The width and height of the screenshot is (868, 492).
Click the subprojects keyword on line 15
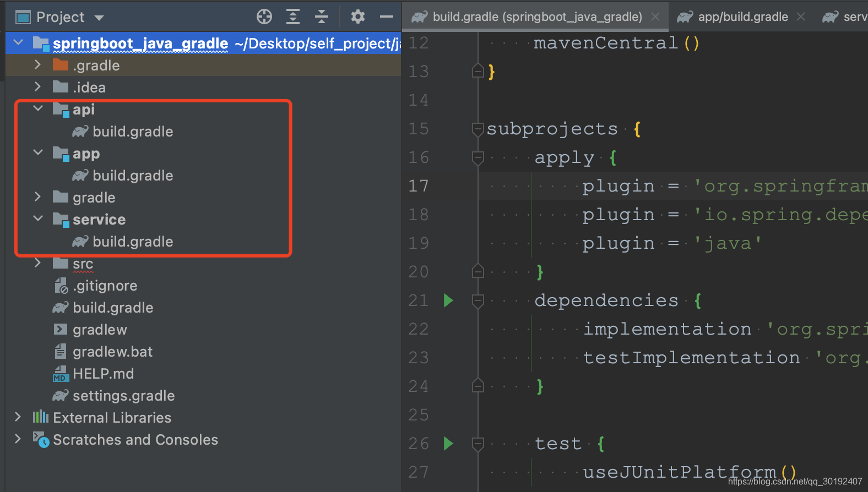pos(552,129)
